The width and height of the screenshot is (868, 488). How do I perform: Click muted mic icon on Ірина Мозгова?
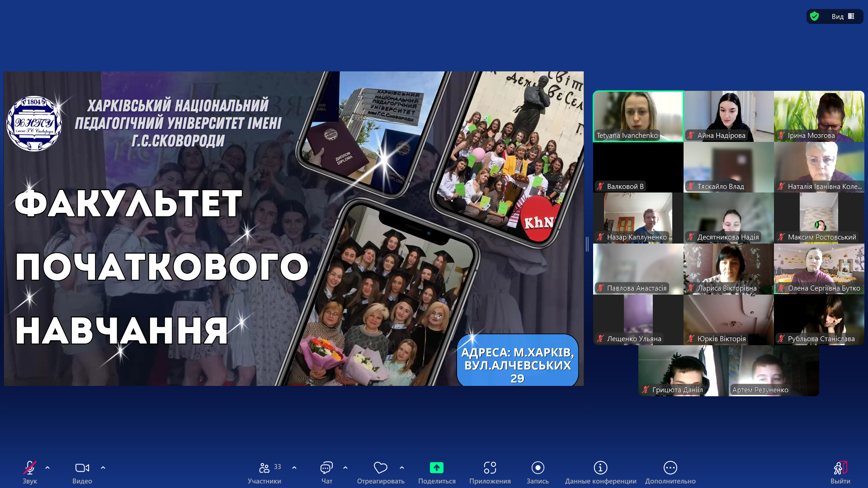(x=781, y=136)
